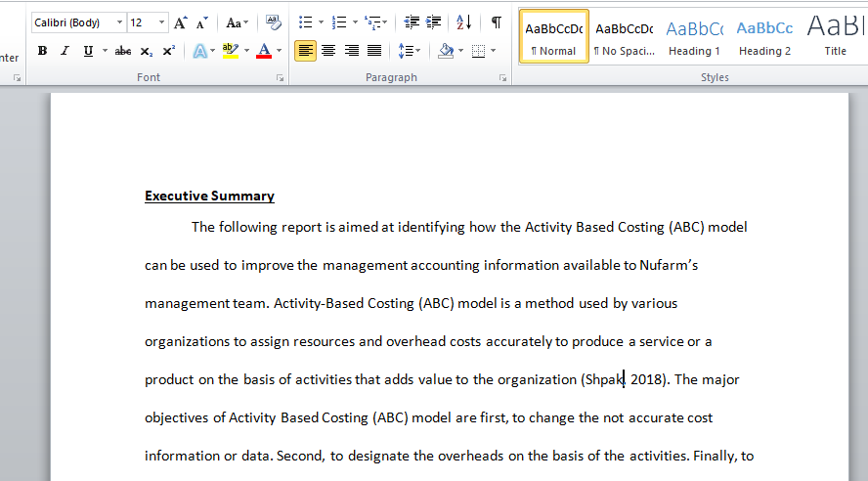Open the Borders dropdown arrow

tap(494, 51)
